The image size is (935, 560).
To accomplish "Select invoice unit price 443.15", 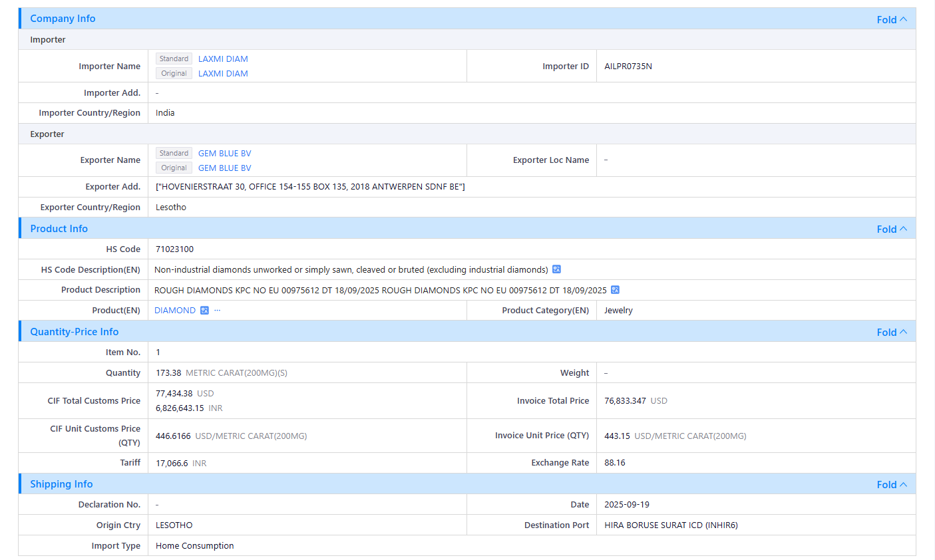I will coord(617,436).
